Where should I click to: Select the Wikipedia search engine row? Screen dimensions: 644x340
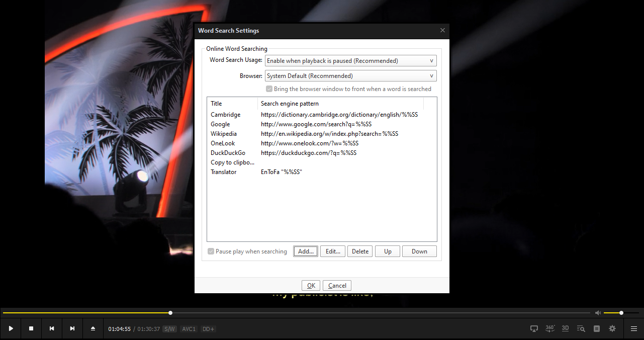point(322,134)
